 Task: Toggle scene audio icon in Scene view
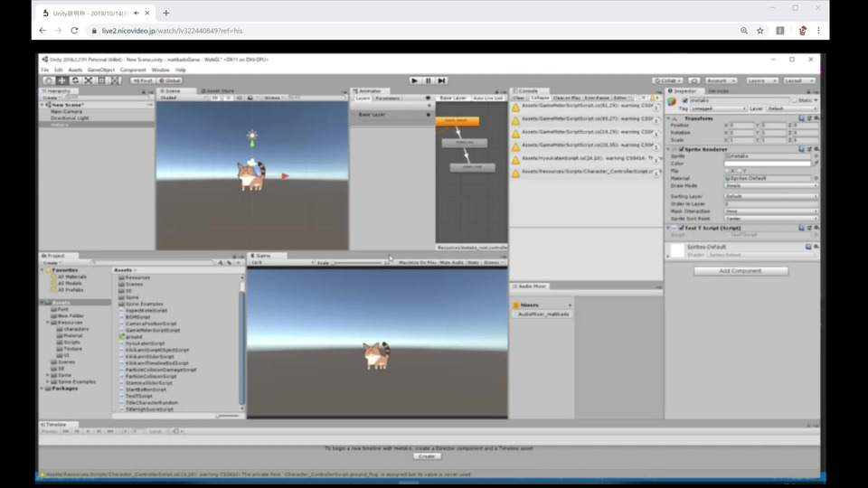pyautogui.click(x=239, y=98)
